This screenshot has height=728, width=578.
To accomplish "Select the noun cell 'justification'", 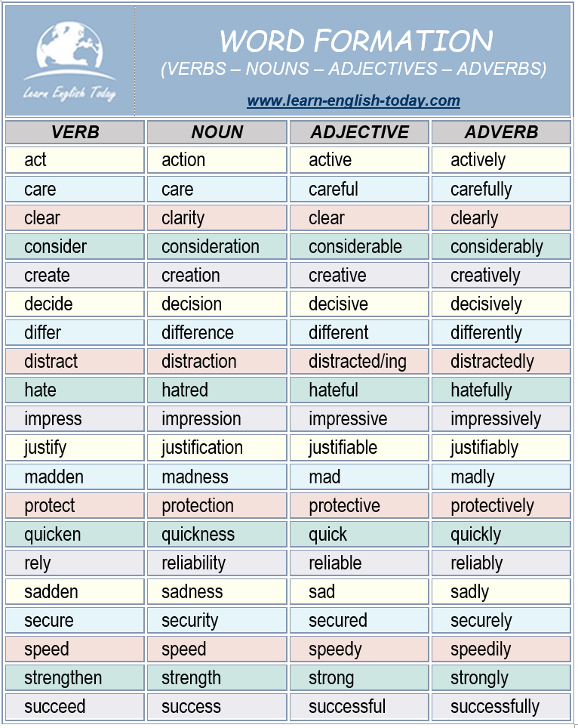I will [x=217, y=448].
